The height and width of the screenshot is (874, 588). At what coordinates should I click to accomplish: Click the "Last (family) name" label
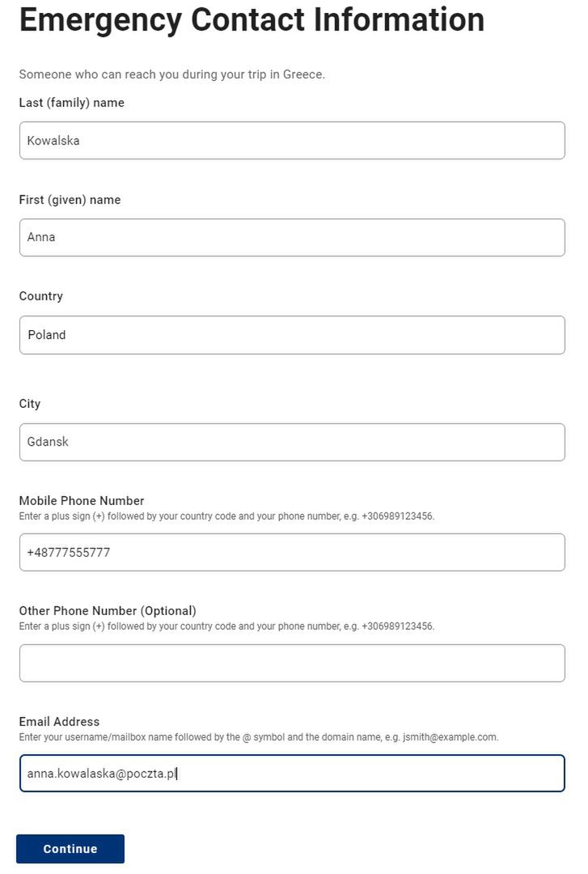[72, 103]
